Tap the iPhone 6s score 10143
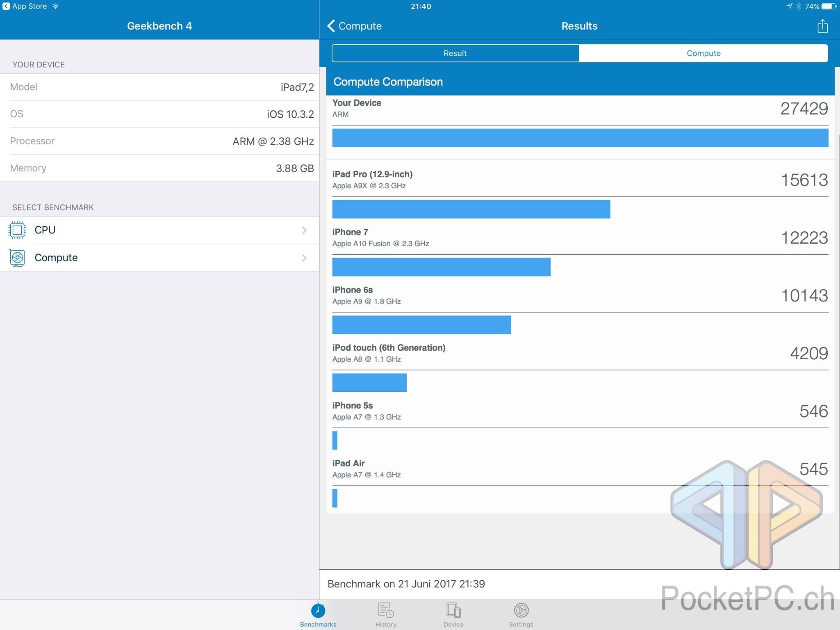The height and width of the screenshot is (630, 840). point(804,296)
